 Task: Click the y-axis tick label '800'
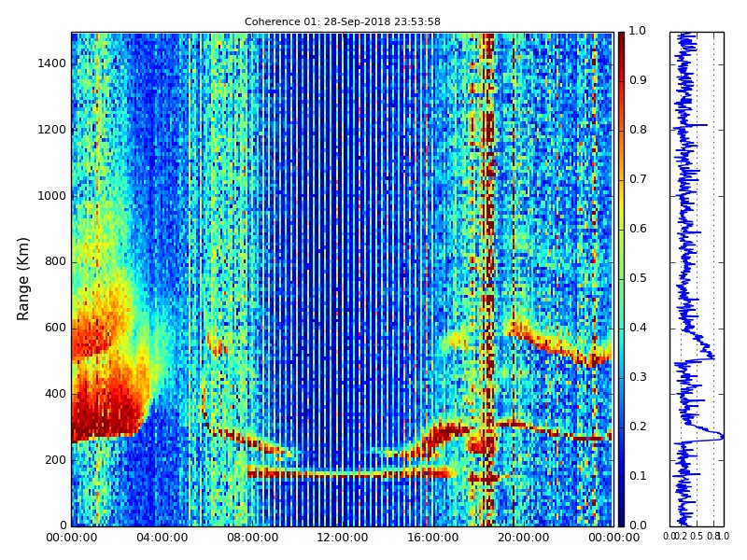[x=56, y=261]
